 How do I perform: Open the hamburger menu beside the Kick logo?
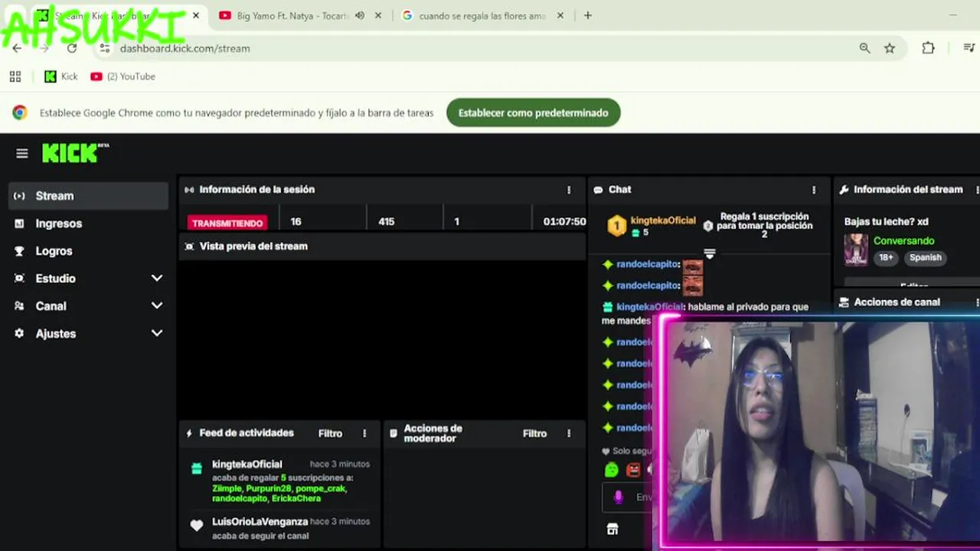point(22,154)
